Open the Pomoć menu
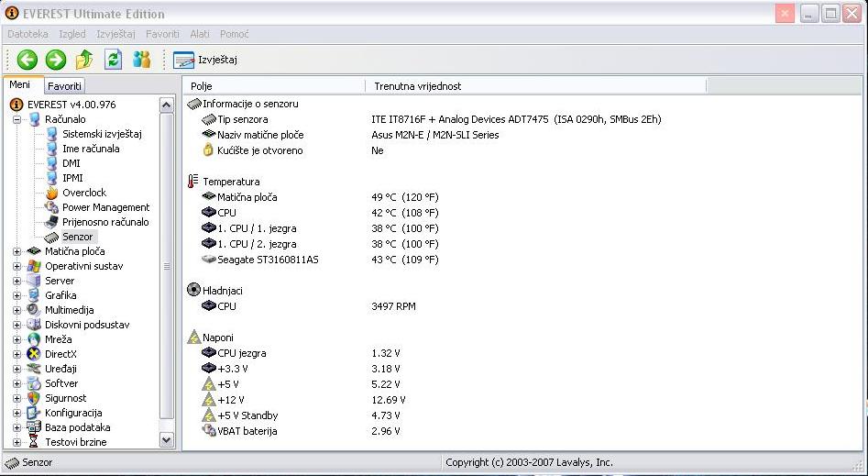Viewport: 868px width, 476px height. (x=234, y=34)
